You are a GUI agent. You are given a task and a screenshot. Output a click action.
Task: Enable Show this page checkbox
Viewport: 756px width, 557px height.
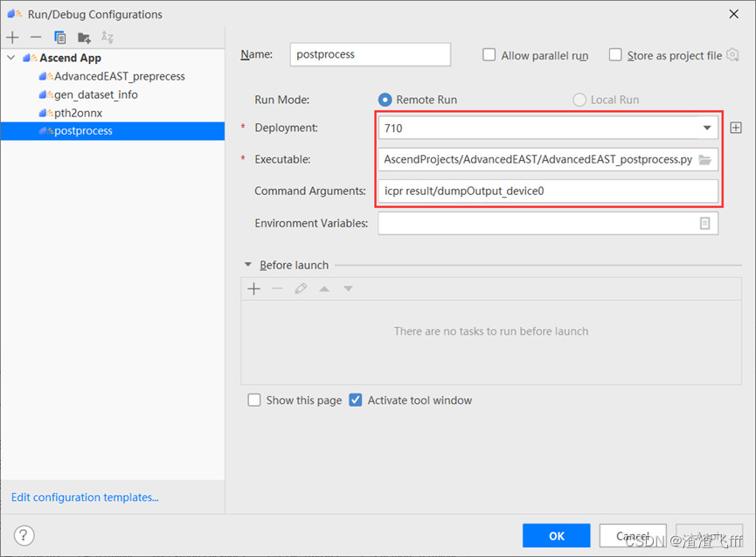(254, 400)
